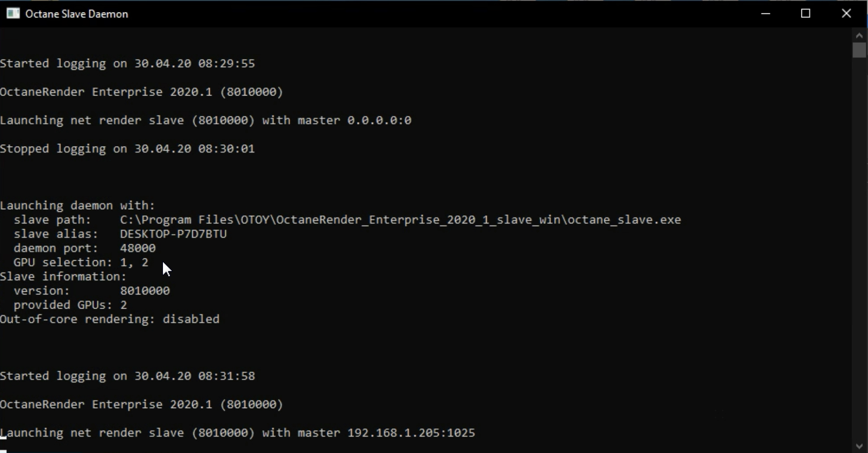Click the "provided GPUs: 2" line
868x453 pixels.
pos(70,305)
